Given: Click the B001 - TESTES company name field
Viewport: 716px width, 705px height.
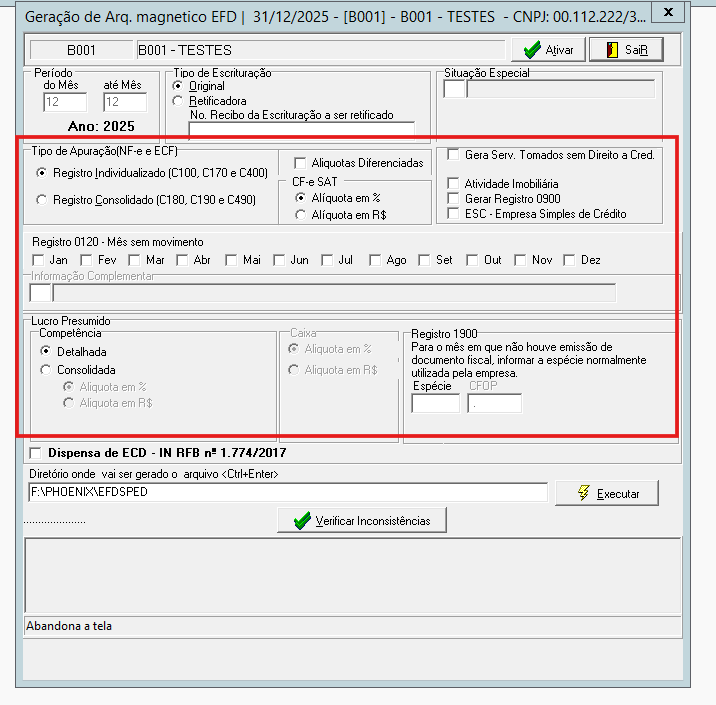Looking at the screenshot, I should coord(321,50).
